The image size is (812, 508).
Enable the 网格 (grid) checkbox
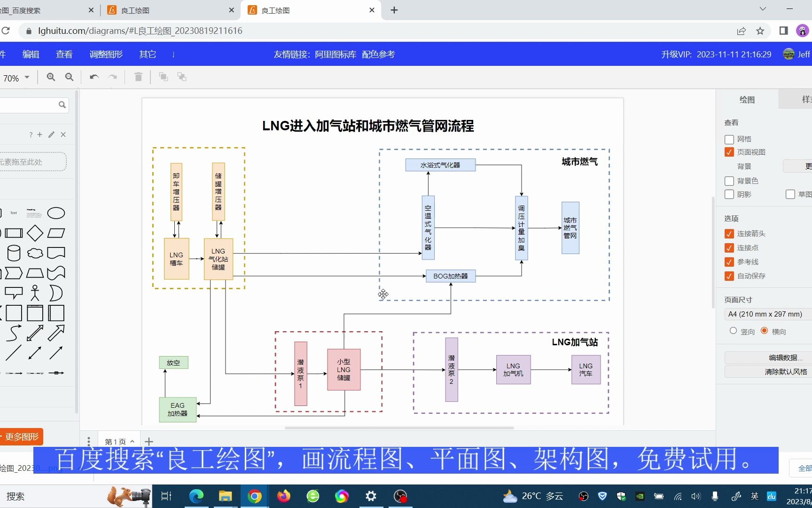pos(729,139)
